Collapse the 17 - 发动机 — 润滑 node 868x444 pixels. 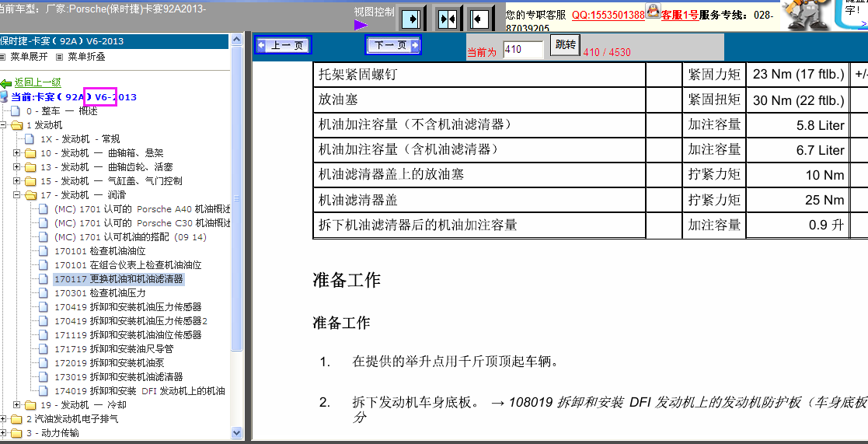click(x=16, y=195)
